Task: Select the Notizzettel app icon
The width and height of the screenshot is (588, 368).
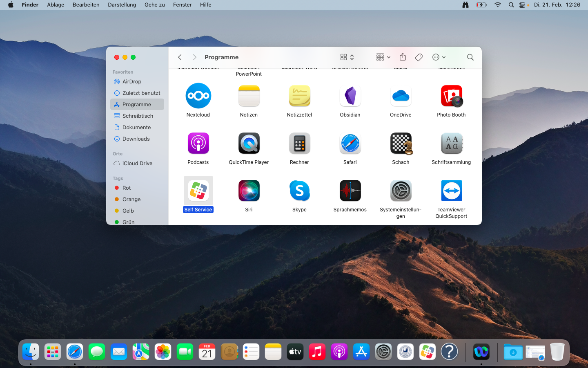Action: [x=299, y=96]
